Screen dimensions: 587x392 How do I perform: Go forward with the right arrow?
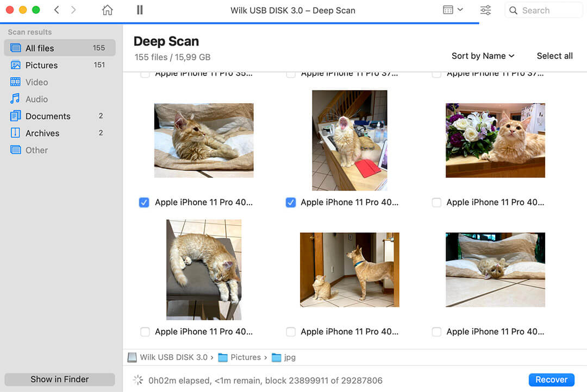[x=73, y=10]
